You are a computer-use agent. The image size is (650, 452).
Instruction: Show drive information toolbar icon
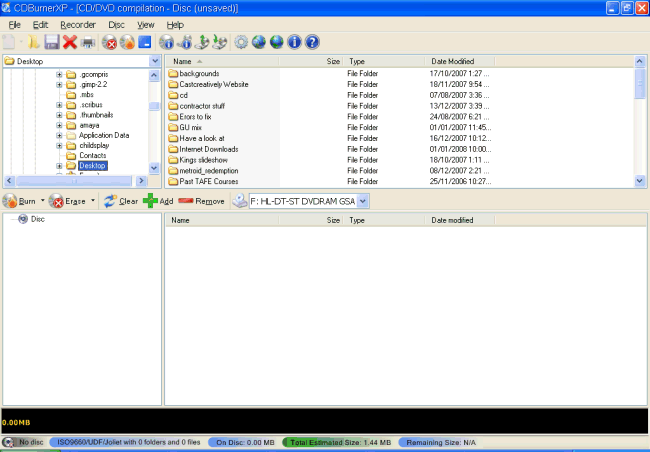click(x=185, y=42)
